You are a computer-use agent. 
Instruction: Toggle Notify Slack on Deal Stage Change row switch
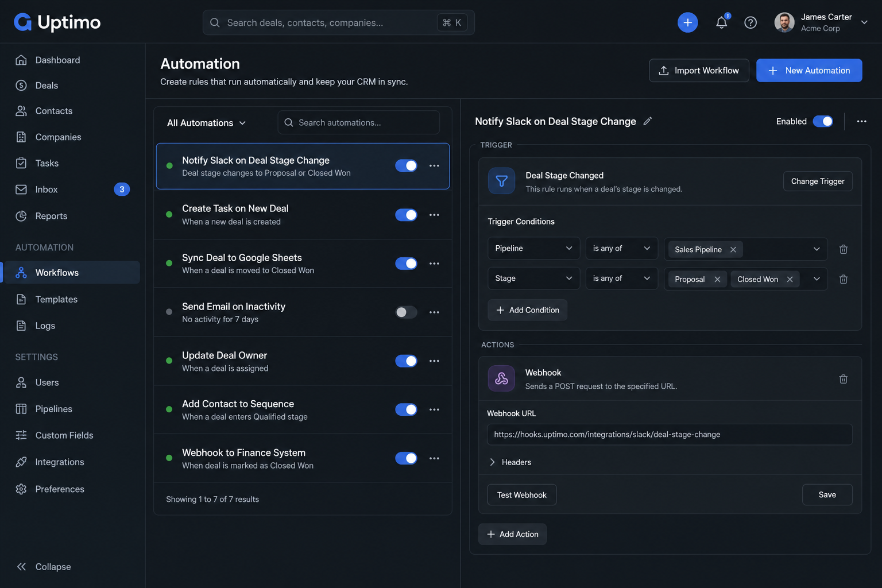point(406,166)
